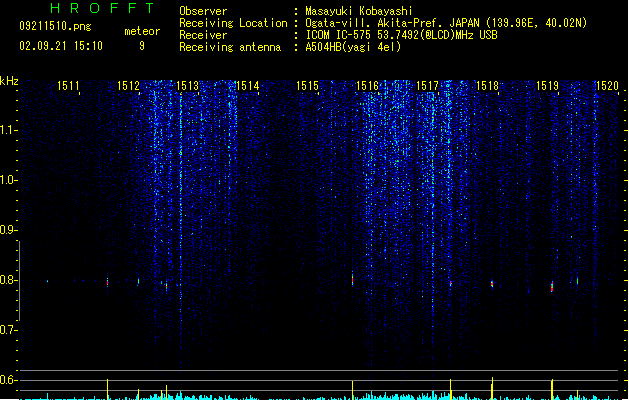The height and width of the screenshot is (400, 629).
Task: Click the HROFFT title text
Action: 103,8
